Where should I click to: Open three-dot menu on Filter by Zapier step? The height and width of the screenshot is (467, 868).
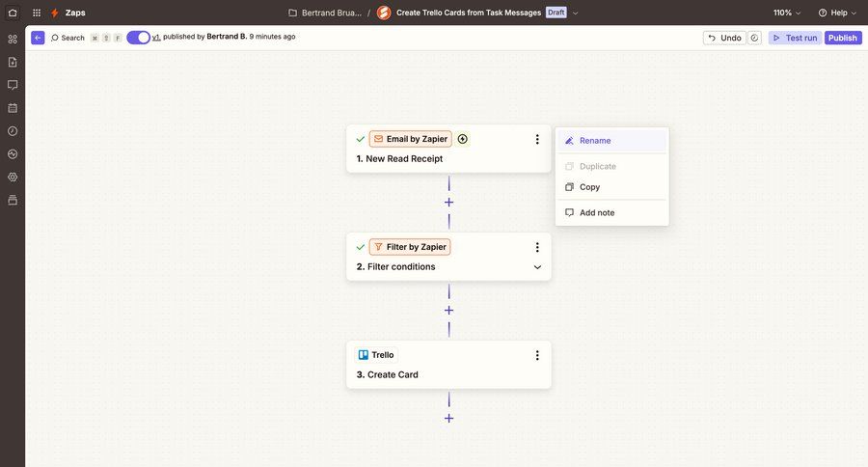(537, 247)
